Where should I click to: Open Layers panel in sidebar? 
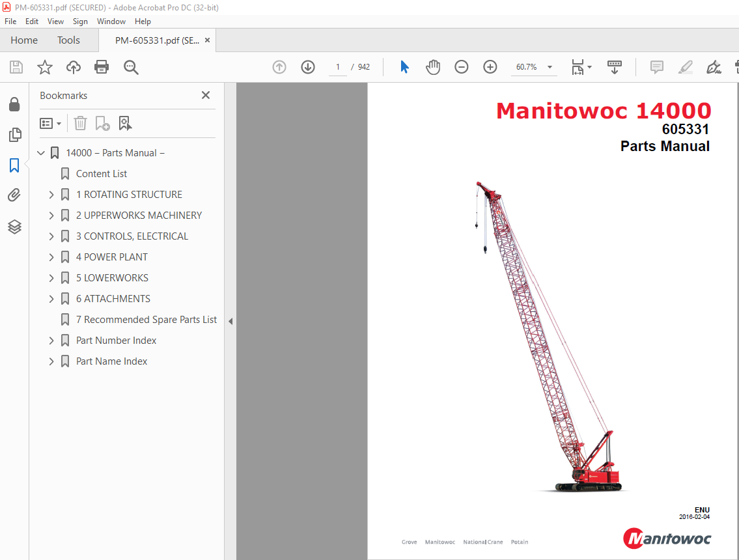14,227
